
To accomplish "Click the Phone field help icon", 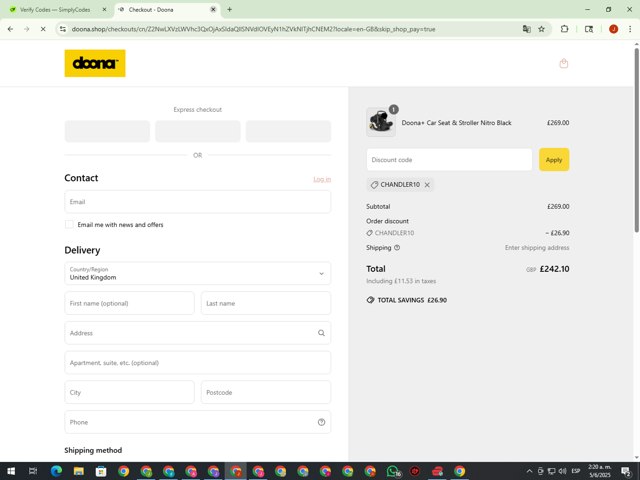I will click(x=321, y=422).
